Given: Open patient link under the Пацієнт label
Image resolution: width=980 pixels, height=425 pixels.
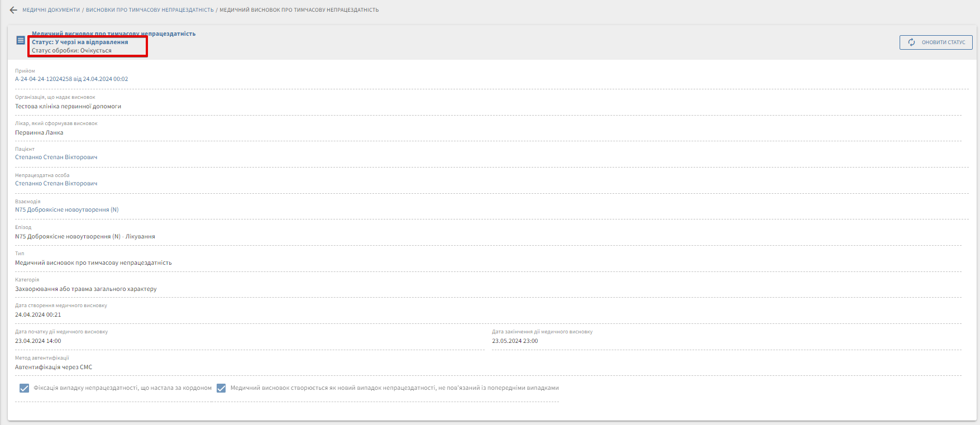Looking at the screenshot, I should (x=56, y=157).
